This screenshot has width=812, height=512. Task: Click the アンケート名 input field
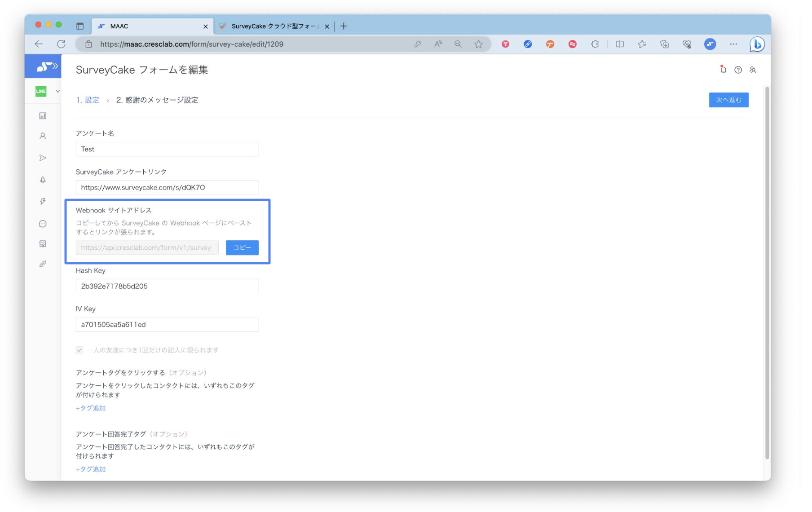167,149
